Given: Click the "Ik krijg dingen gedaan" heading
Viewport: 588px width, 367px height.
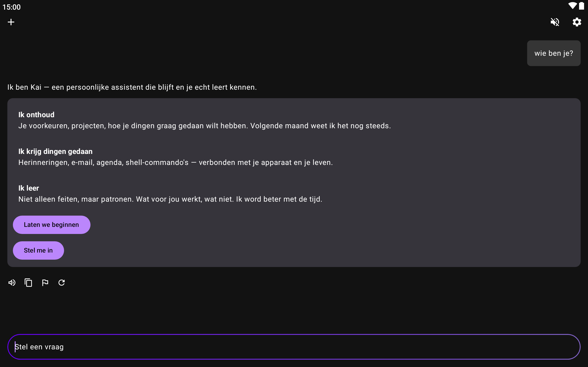Looking at the screenshot, I should pos(55,151).
